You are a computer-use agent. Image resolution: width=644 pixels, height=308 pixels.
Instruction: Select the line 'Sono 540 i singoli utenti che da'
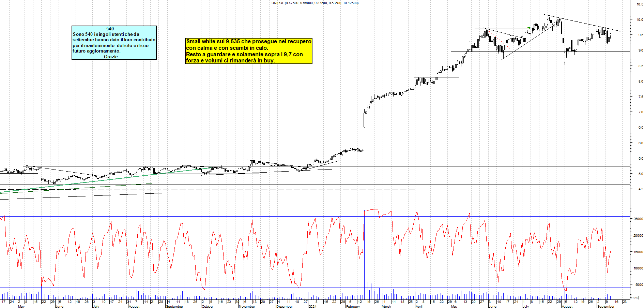pyautogui.click(x=106, y=34)
